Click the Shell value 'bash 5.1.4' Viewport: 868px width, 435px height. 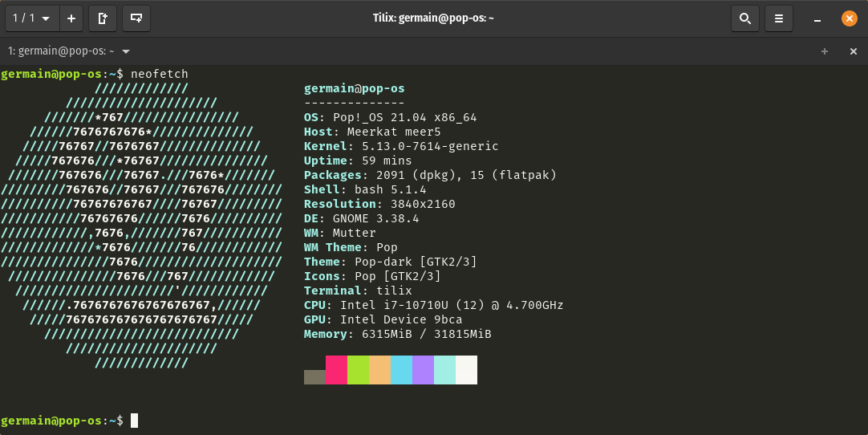[x=390, y=189]
